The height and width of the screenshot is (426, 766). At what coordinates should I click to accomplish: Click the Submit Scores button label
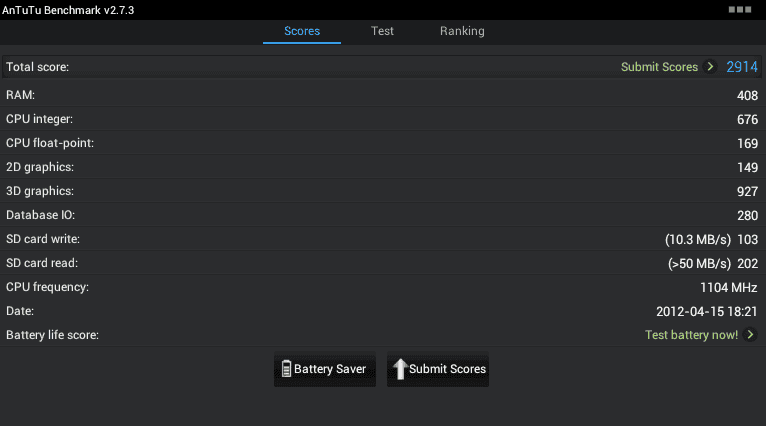tap(447, 369)
